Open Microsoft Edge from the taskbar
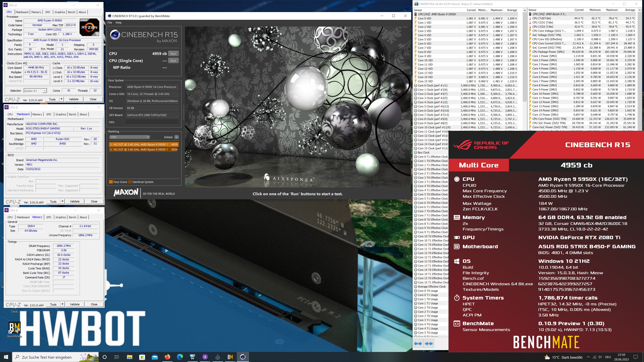Screen dimensions: 644x362 tap(180, 357)
